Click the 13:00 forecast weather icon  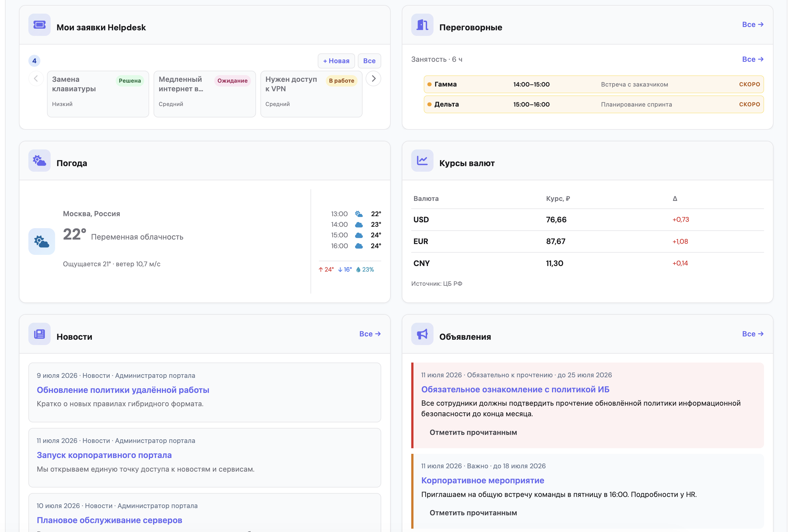point(359,214)
